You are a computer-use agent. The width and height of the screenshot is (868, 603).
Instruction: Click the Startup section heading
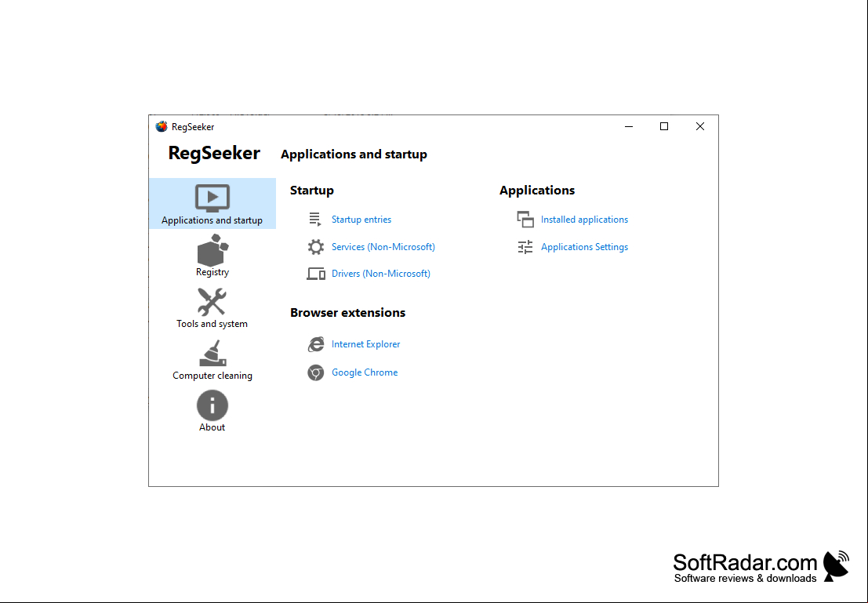(x=311, y=191)
